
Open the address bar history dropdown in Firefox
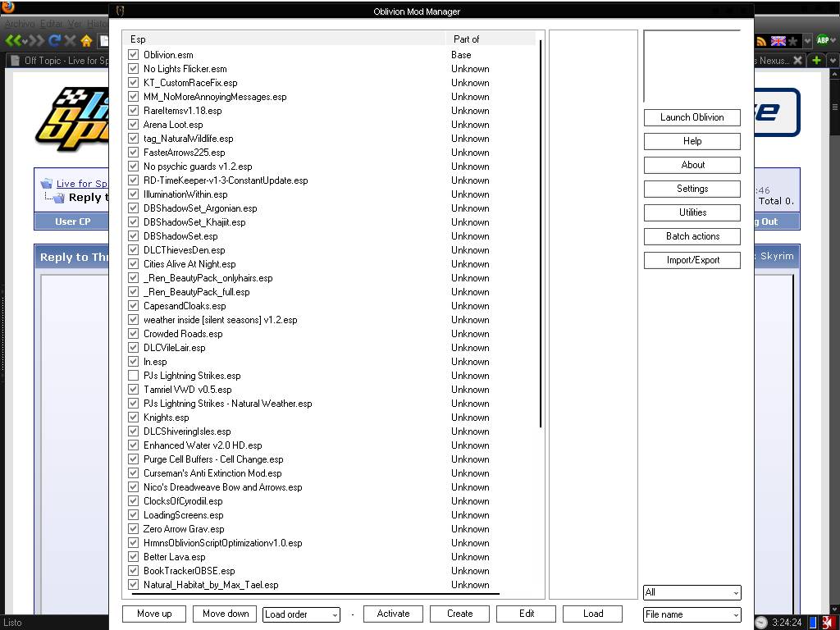coord(808,41)
